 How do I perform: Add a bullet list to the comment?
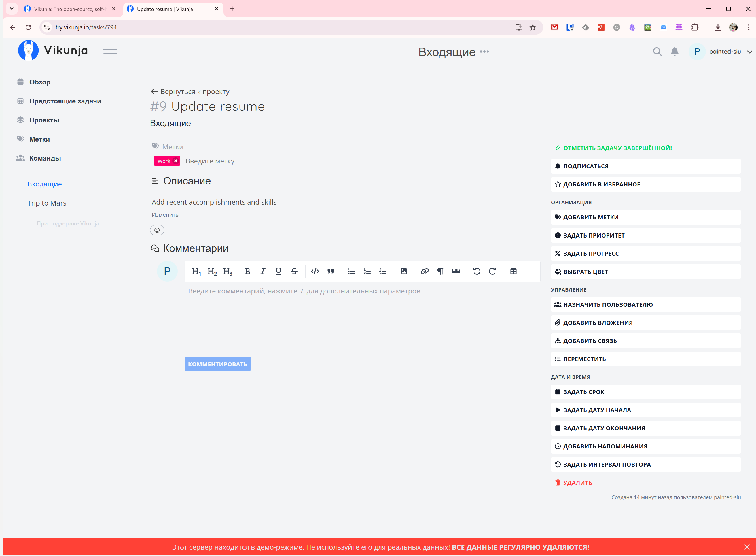[351, 271]
